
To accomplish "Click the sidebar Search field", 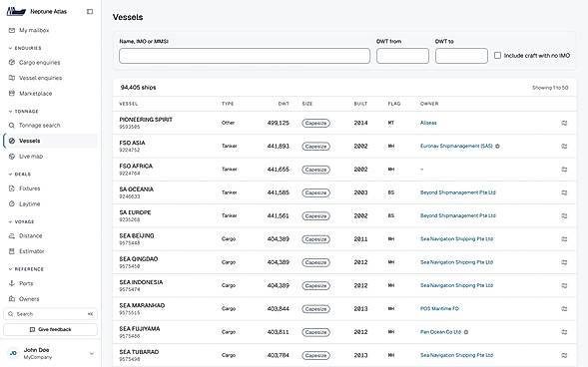I will coord(50,314).
